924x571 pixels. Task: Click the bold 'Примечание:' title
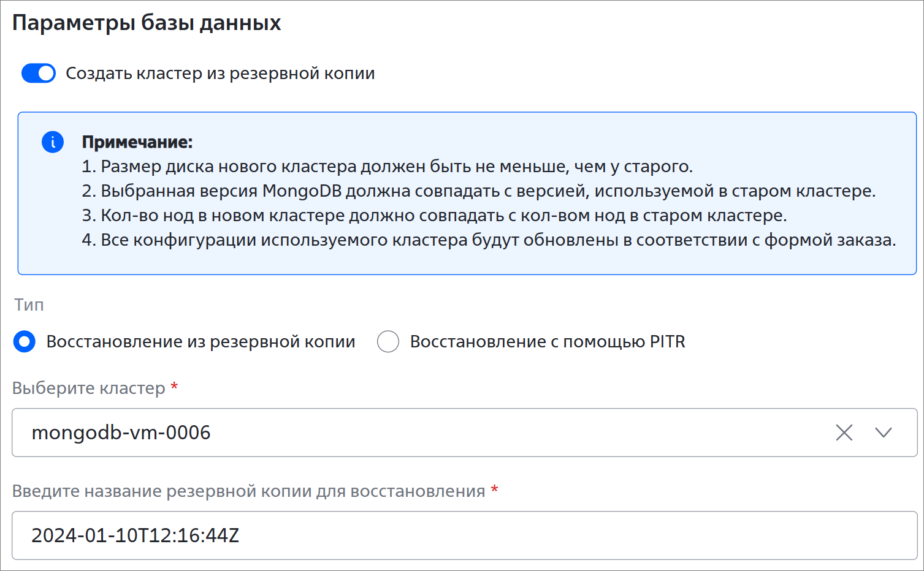pos(137,142)
